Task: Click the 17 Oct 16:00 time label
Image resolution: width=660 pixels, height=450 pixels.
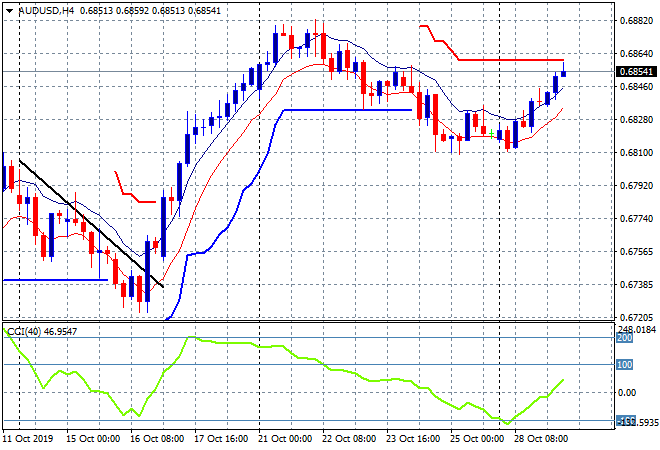Action: point(221,439)
